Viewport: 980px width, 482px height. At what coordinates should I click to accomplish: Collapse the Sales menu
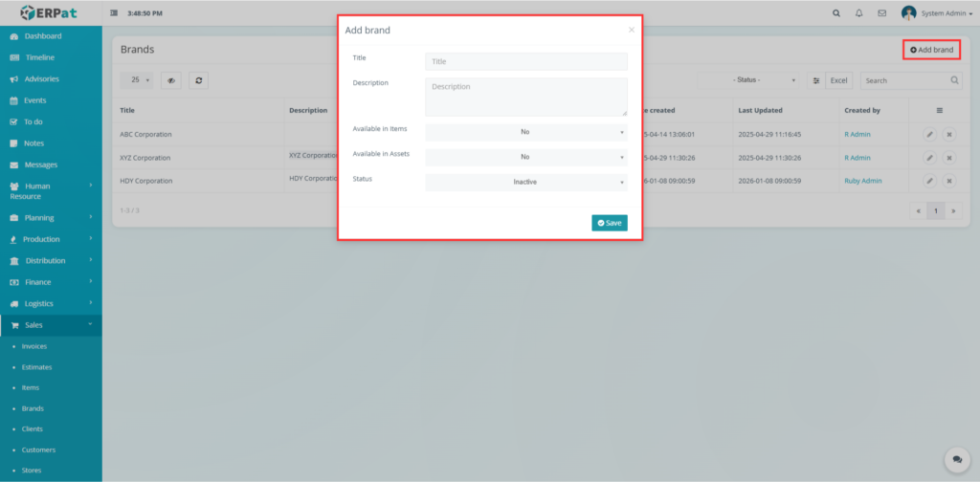point(51,325)
